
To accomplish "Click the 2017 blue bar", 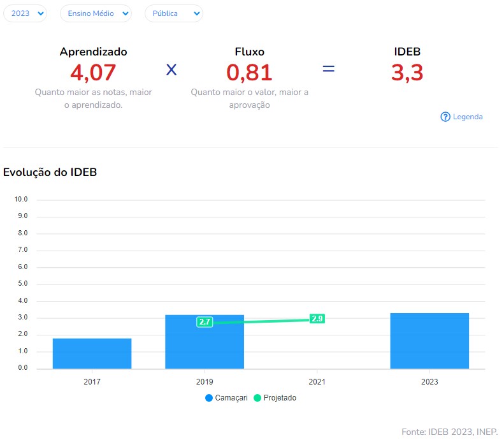I will [92, 353].
